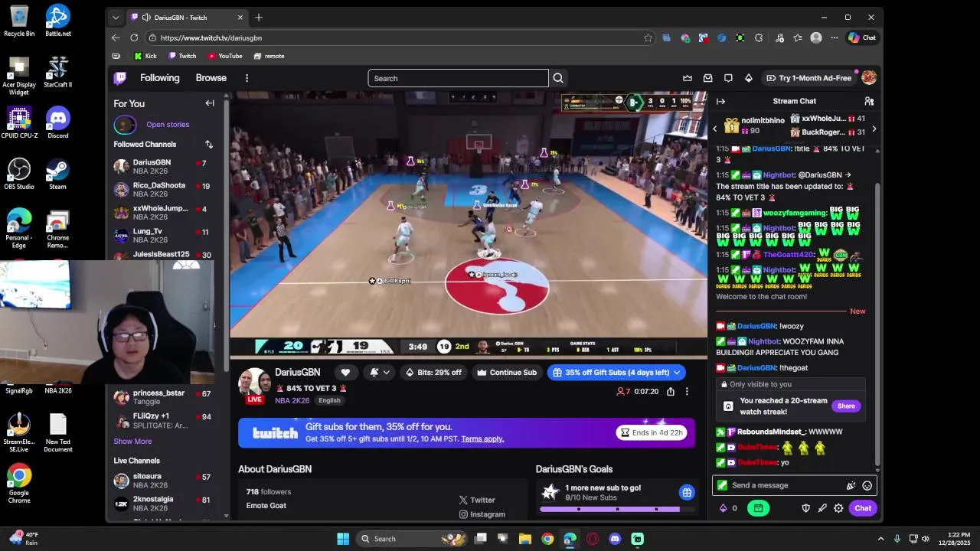Open a new browser tab
Image resolution: width=980 pixels, height=551 pixels.
tap(259, 18)
